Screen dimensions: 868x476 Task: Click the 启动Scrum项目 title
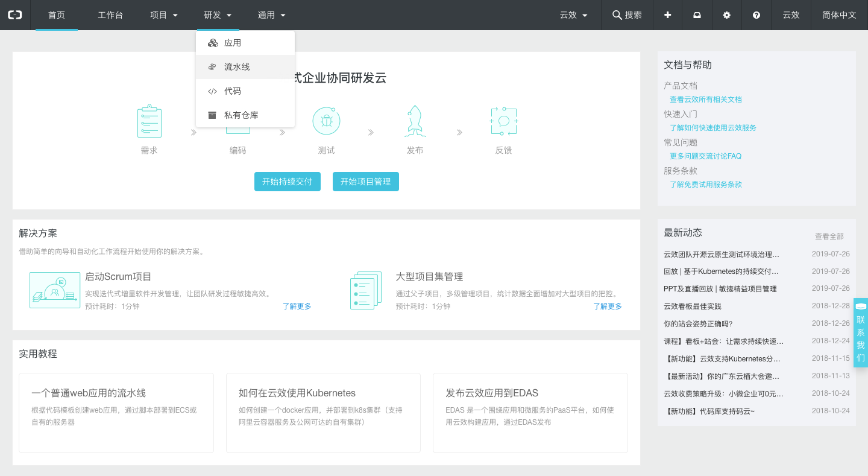pos(118,277)
